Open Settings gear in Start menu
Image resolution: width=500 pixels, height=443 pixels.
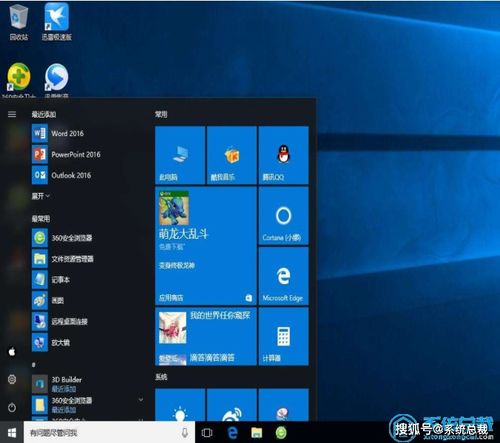point(12,379)
